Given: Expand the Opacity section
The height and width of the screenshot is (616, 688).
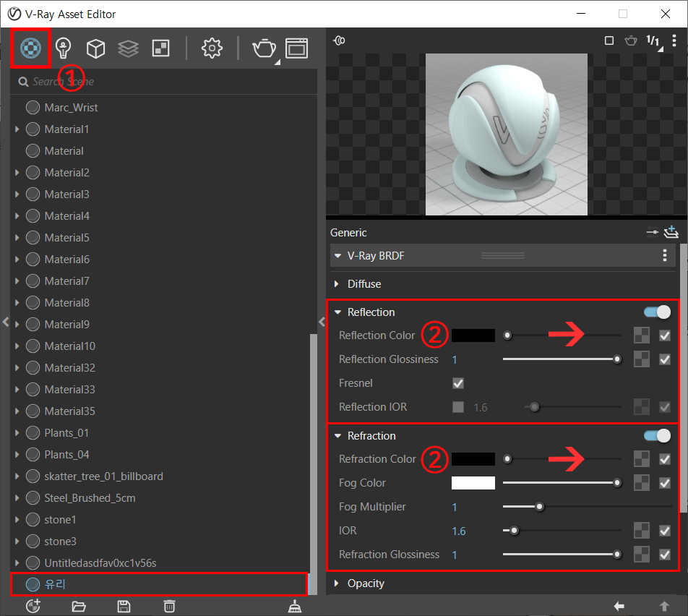Looking at the screenshot, I should pyautogui.click(x=337, y=583).
